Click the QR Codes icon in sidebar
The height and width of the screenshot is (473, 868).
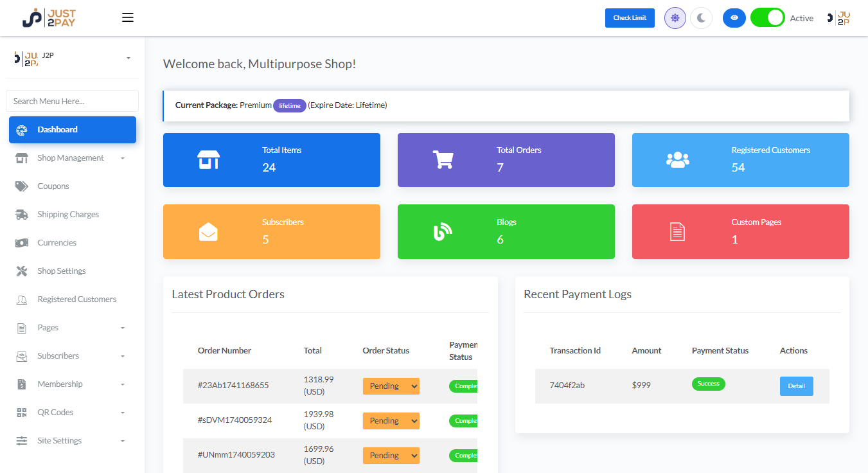tap(22, 413)
